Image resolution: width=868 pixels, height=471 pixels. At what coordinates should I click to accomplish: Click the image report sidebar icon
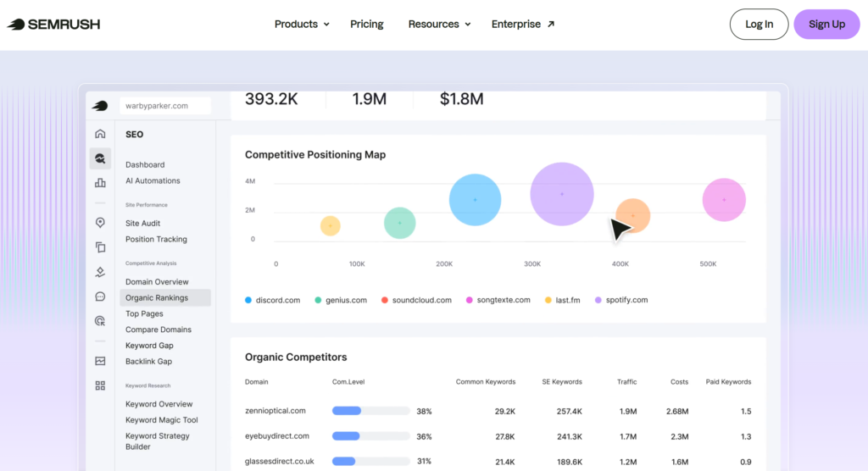pos(100,361)
